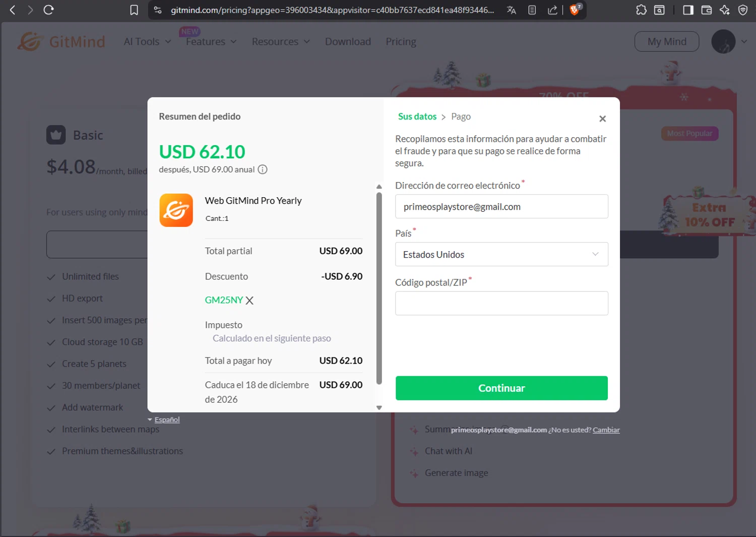The height and width of the screenshot is (537, 756).
Task: Click the Basic plan heading
Action: [88, 135]
